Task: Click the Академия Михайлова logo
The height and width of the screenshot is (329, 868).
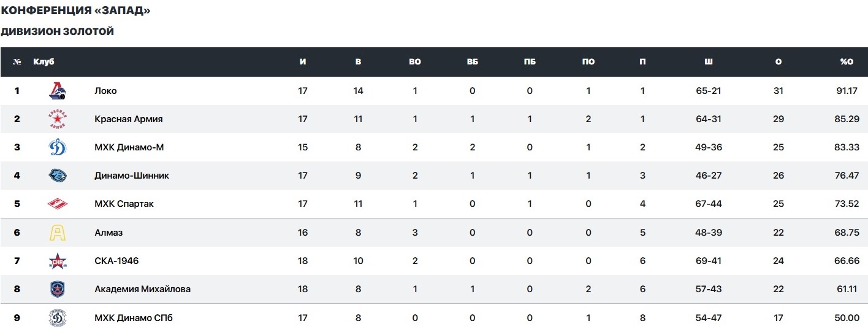Action: (58, 289)
